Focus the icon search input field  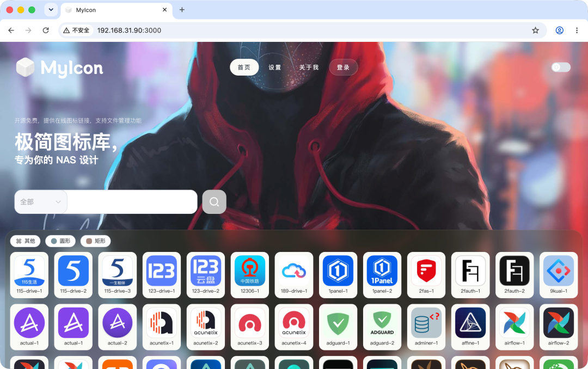[132, 202]
